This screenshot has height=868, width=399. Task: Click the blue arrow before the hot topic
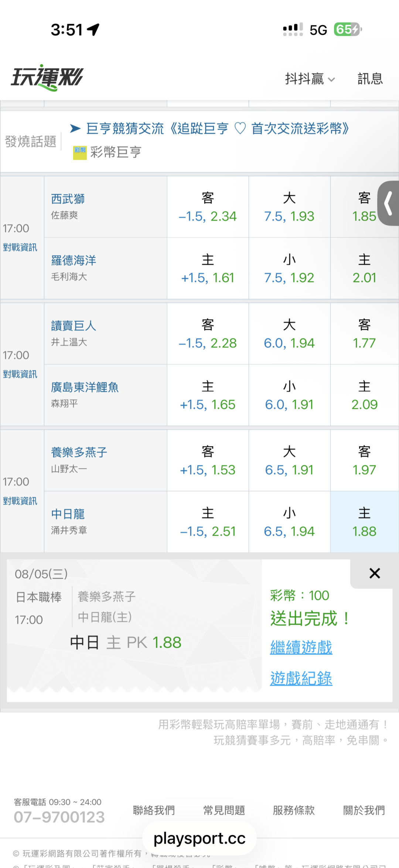[x=75, y=128]
